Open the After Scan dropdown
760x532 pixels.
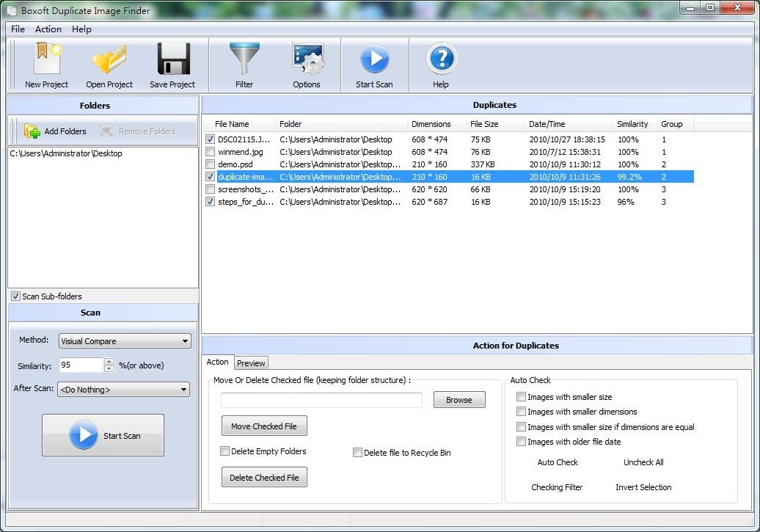click(184, 390)
